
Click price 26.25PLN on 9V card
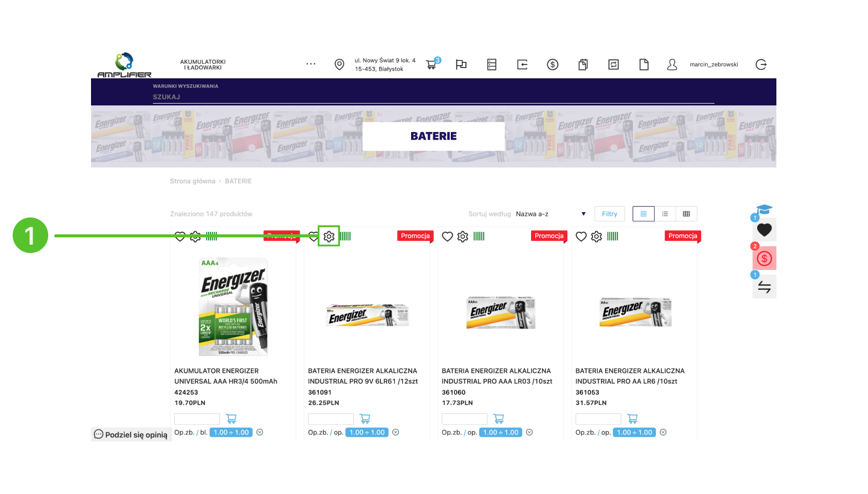click(324, 403)
